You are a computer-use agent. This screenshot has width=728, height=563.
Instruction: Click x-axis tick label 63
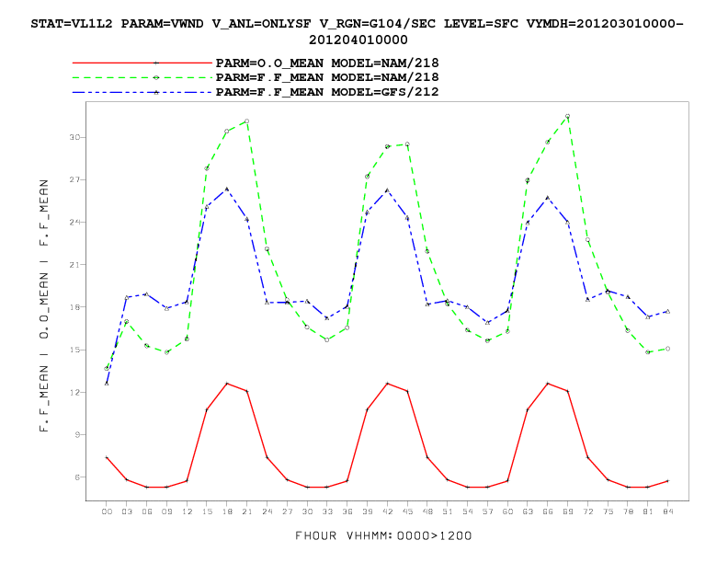tap(528, 511)
